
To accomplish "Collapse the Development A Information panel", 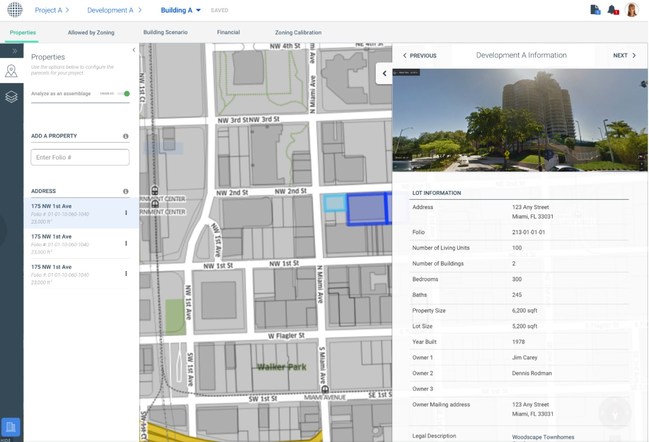I will click(383, 72).
